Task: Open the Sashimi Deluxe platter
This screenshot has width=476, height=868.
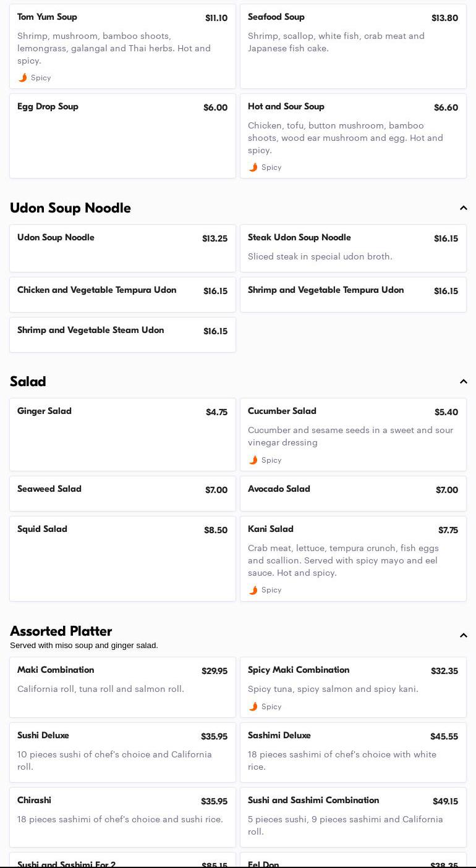Action: click(x=353, y=752)
